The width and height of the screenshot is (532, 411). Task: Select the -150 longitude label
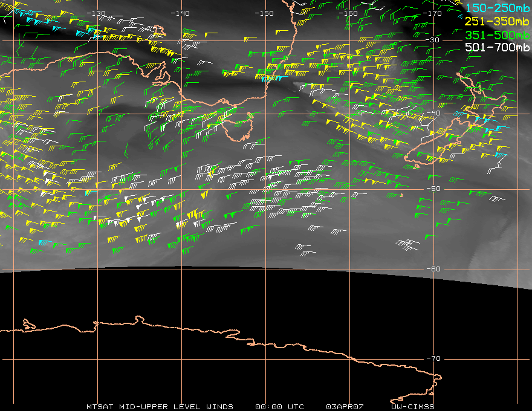264,13
